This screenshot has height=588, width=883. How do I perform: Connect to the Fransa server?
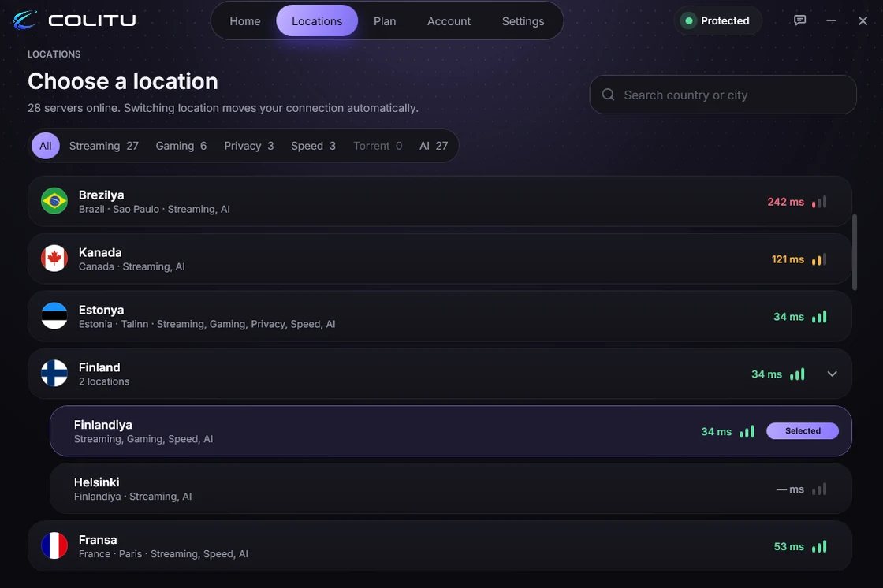pos(439,545)
